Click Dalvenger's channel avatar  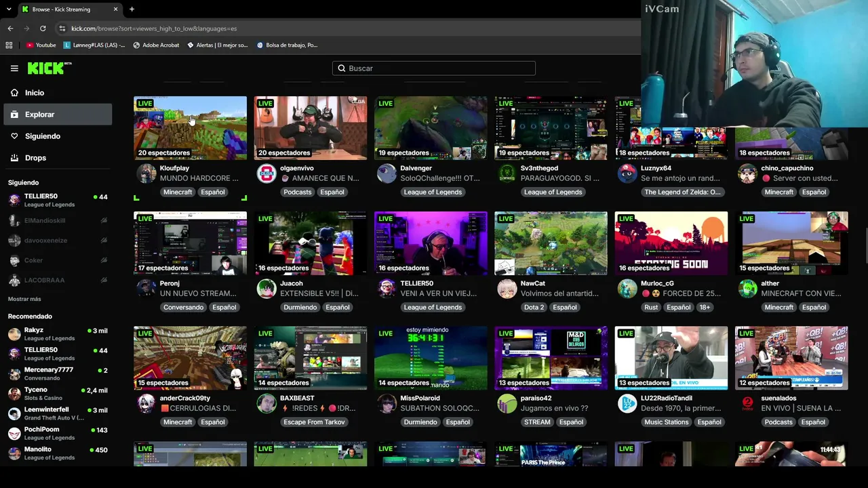point(387,174)
